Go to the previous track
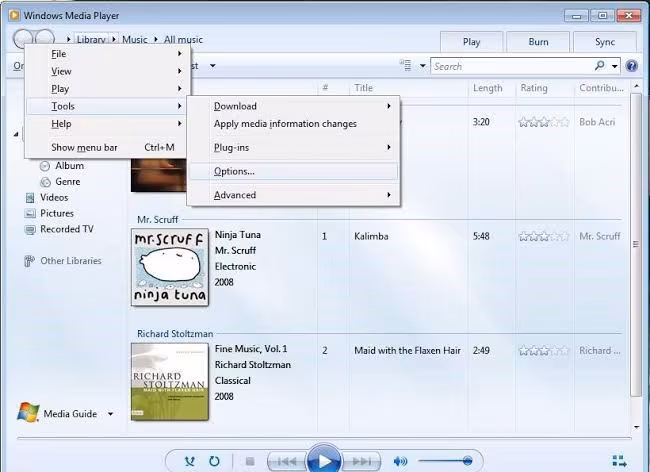The height and width of the screenshot is (472, 650). point(286,461)
